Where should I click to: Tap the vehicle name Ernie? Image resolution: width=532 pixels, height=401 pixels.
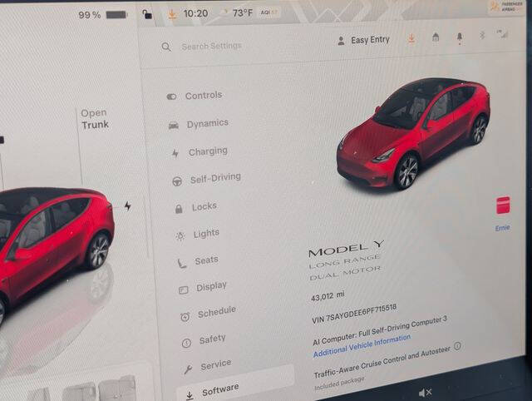(x=502, y=228)
